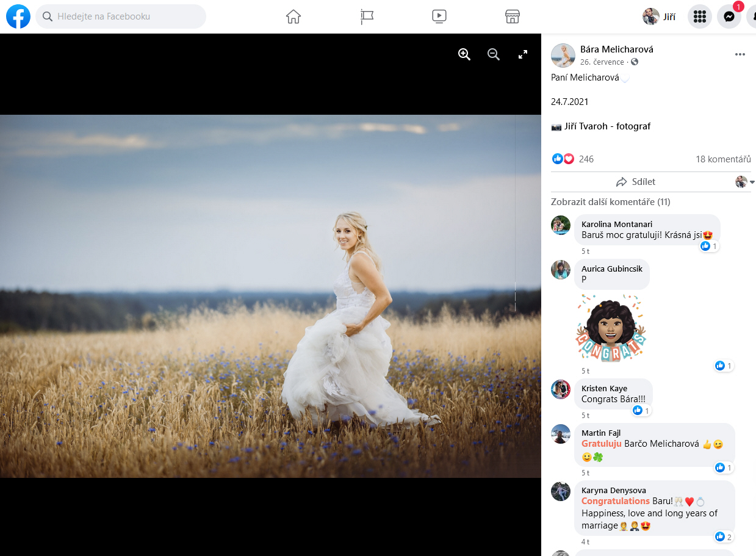Open the Home feed tab
Image resolution: width=756 pixels, height=556 pixels.
[x=293, y=16]
